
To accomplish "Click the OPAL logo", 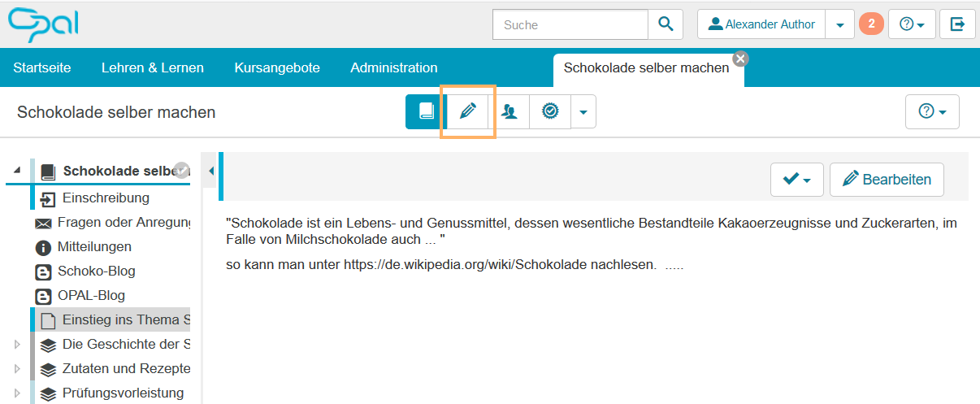I will 43,24.
